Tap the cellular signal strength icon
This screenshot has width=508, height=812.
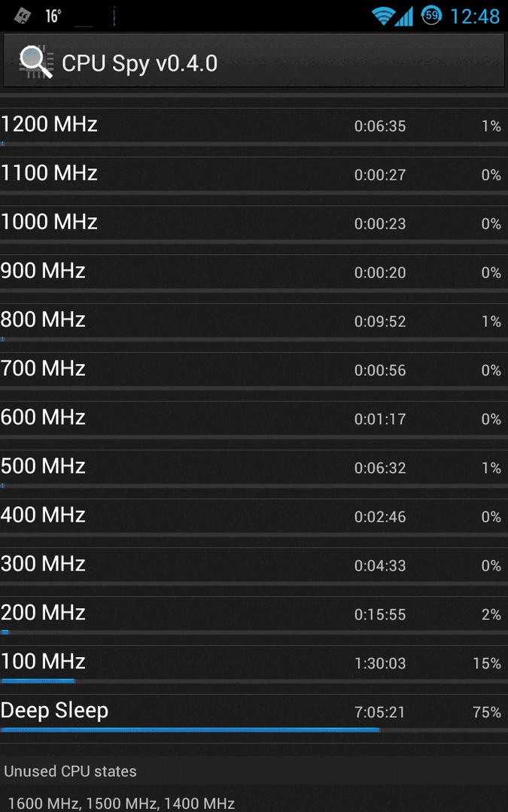[x=404, y=16]
